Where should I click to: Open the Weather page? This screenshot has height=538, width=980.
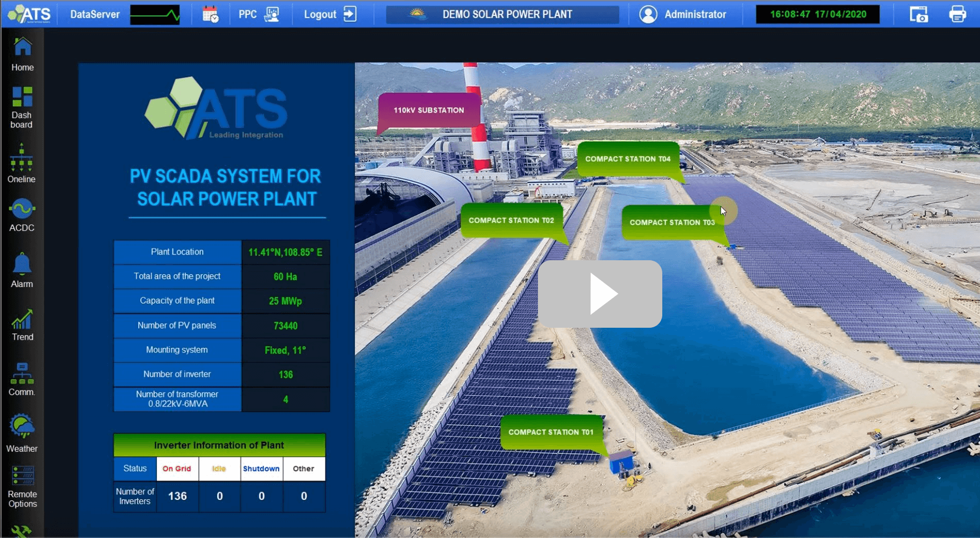[22, 433]
